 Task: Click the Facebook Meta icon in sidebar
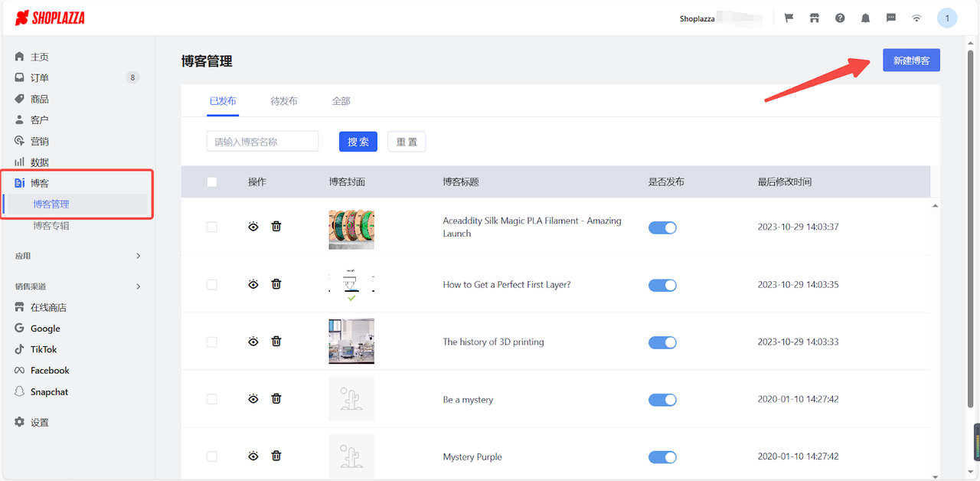coord(20,370)
